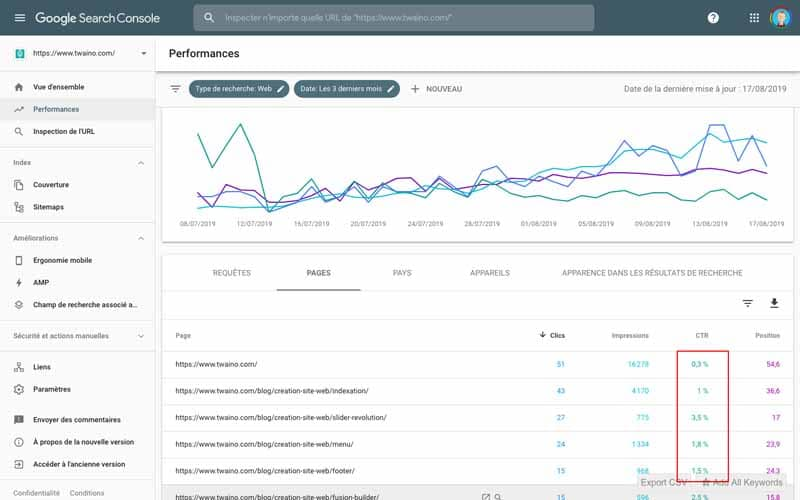This screenshot has height=500, width=800.
Task: Select the indexation page URL row
Action: (478, 391)
